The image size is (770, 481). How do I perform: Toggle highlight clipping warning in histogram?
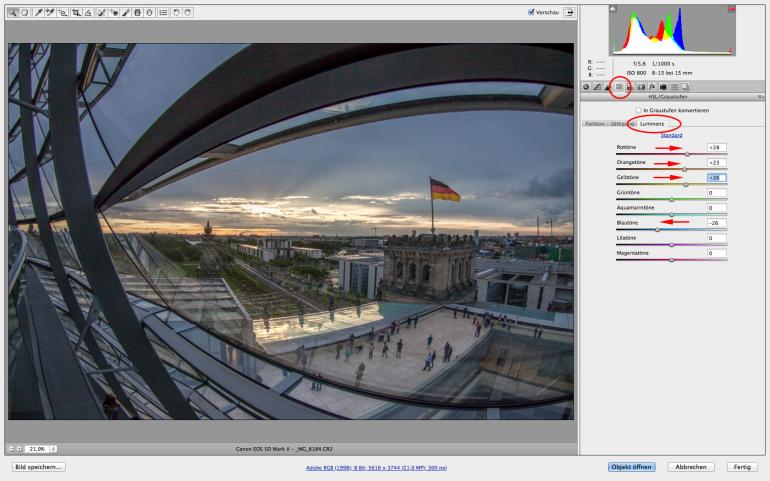730,8
